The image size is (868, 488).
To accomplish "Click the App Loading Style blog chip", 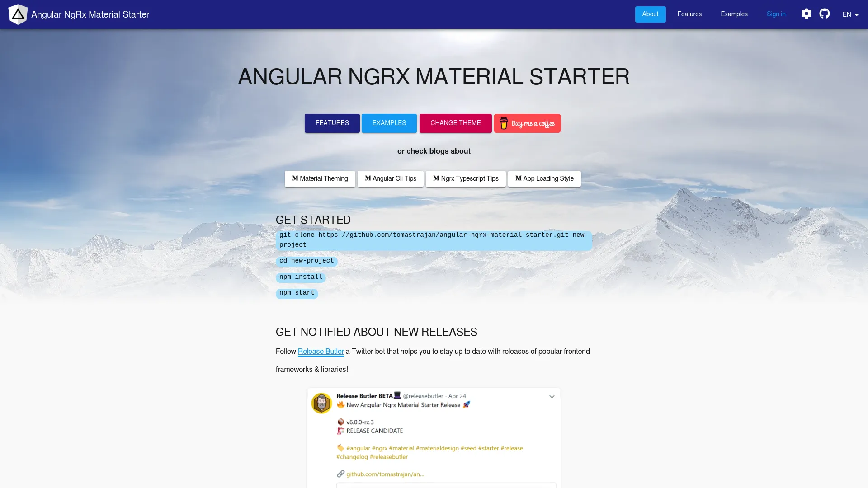I will click(544, 178).
